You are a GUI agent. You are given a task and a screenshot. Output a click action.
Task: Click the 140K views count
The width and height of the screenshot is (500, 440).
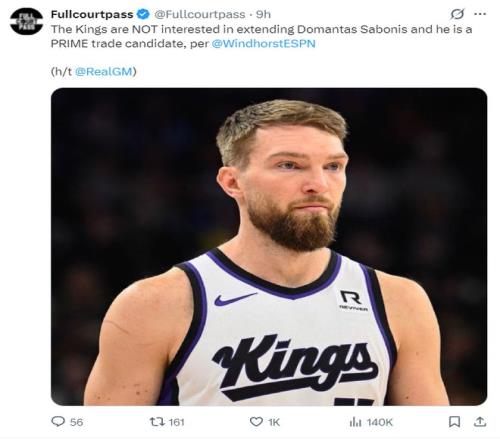click(380, 422)
